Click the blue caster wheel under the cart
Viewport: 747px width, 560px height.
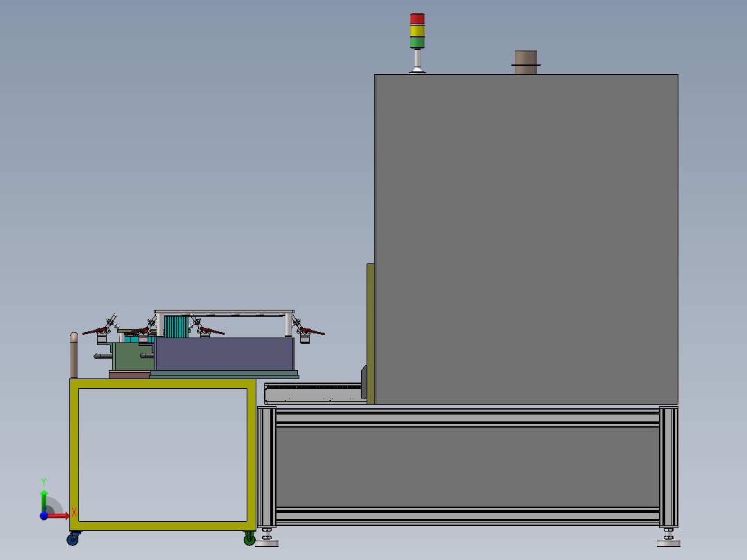[73, 539]
